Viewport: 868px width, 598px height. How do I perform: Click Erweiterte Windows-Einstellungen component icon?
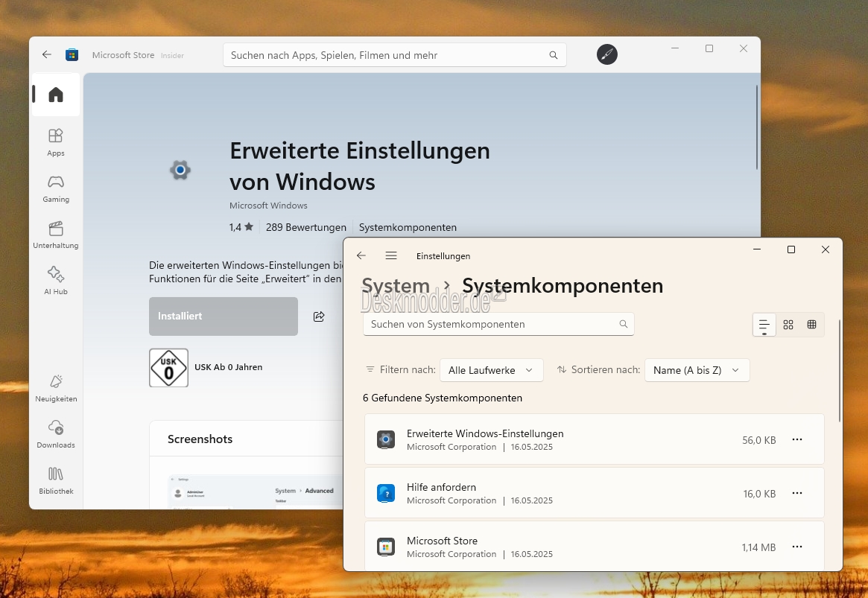tap(386, 440)
